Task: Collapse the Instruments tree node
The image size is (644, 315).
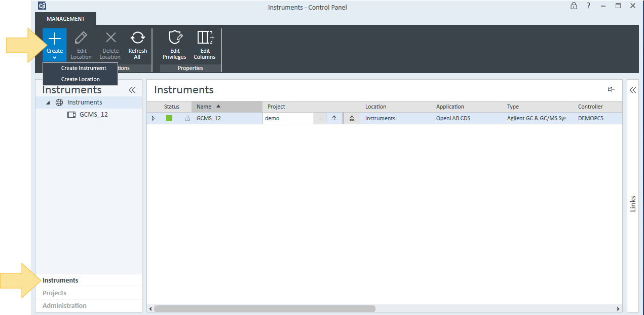Action: tap(48, 102)
